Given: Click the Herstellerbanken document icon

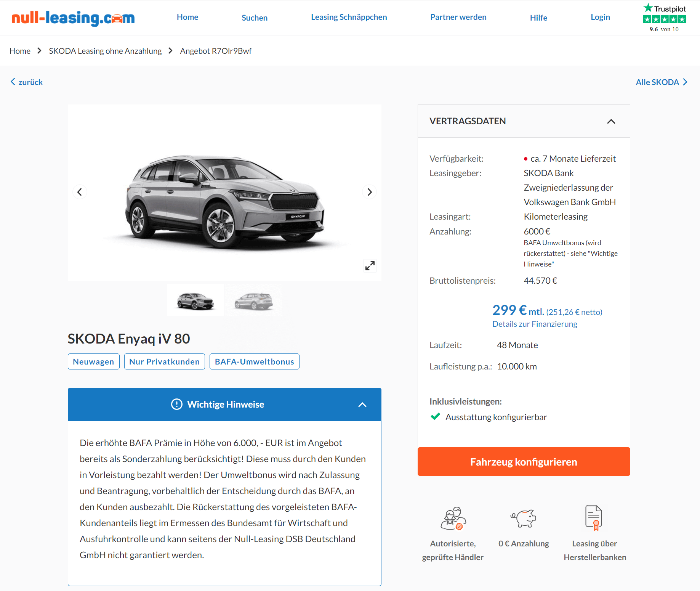Looking at the screenshot, I should (593, 518).
